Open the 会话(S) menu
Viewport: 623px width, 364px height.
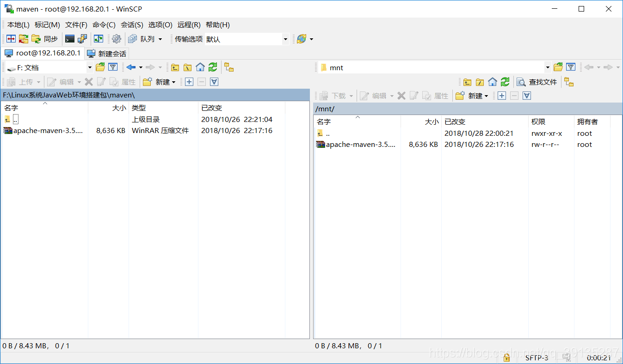[x=132, y=25]
